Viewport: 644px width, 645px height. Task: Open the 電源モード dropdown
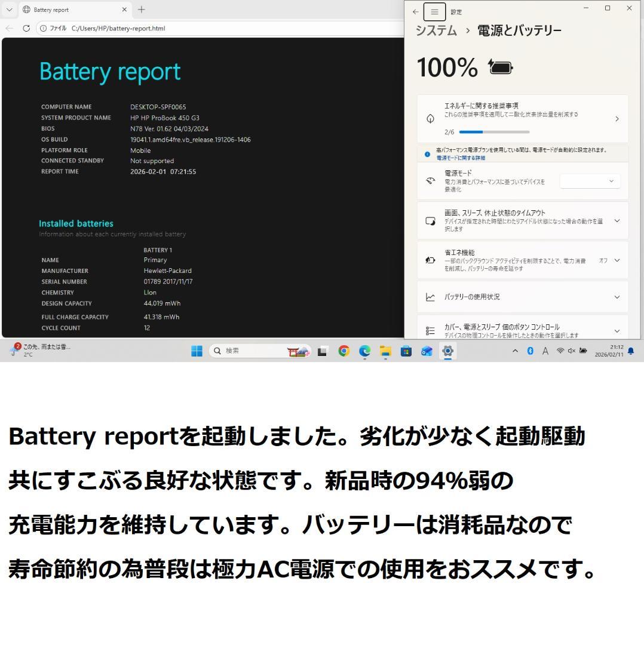589,180
